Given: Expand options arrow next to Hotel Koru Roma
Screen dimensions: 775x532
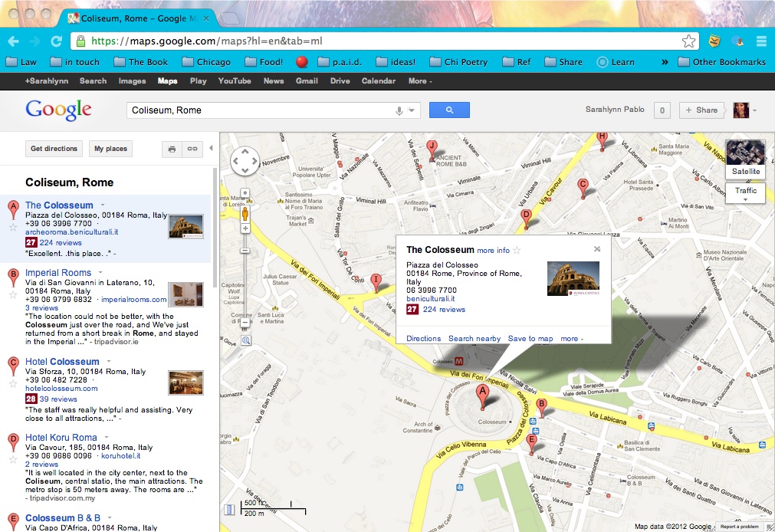Looking at the screenshot, I should tap(107, 437).
